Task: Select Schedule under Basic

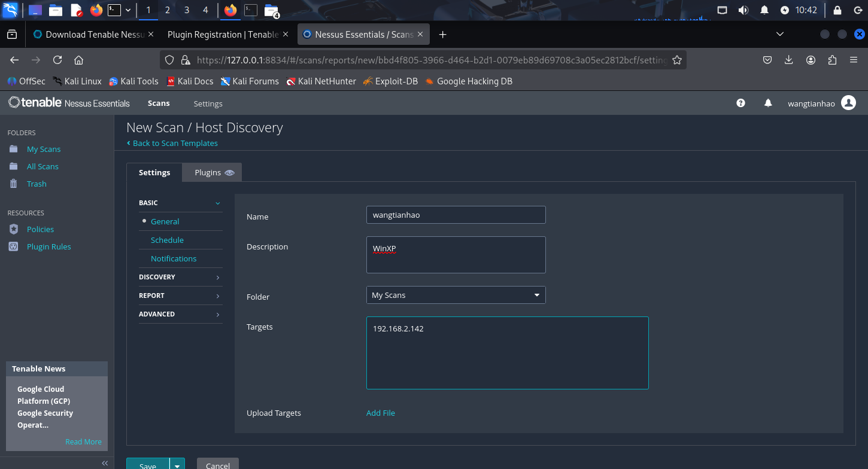Action: (x=167, y=240)
